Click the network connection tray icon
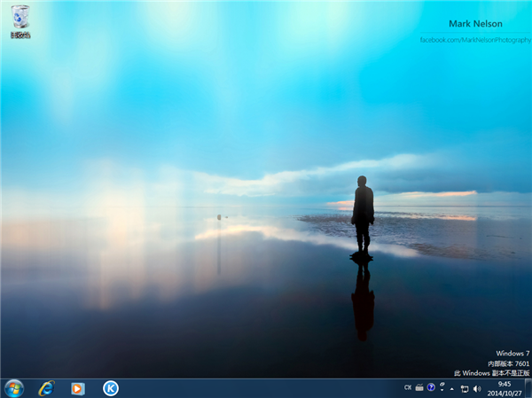The width and height of the screenshot is (532, 398). tap(465, 389)
